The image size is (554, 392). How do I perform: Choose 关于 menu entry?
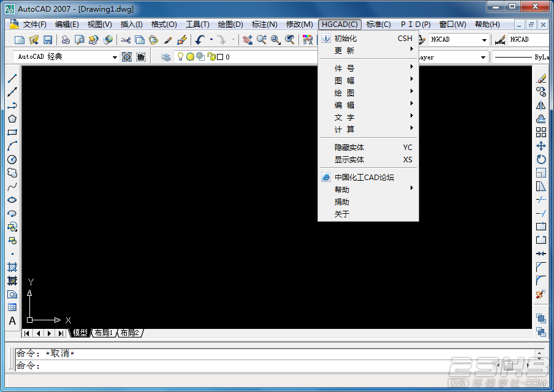[368, 214]
